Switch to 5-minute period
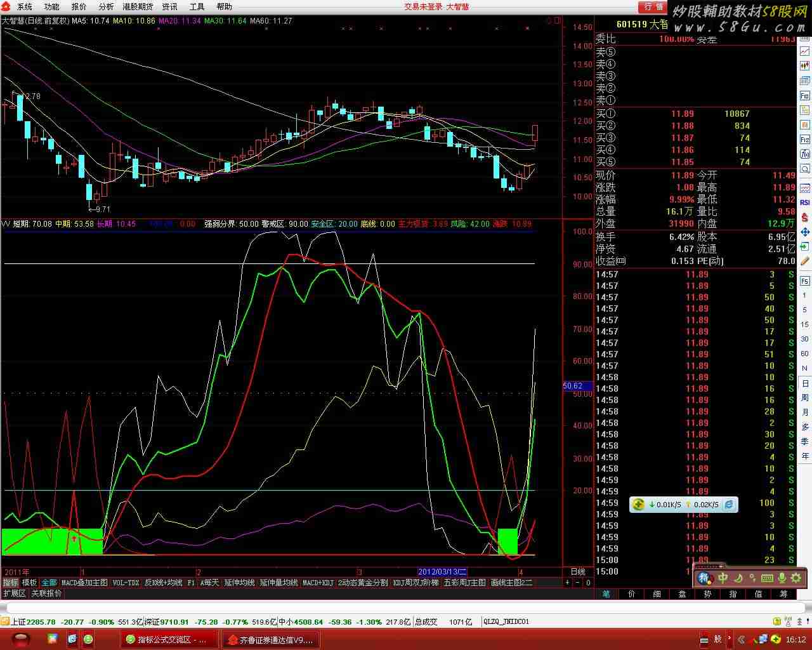Viewport: 812px width, 650px height. [804, 310]
